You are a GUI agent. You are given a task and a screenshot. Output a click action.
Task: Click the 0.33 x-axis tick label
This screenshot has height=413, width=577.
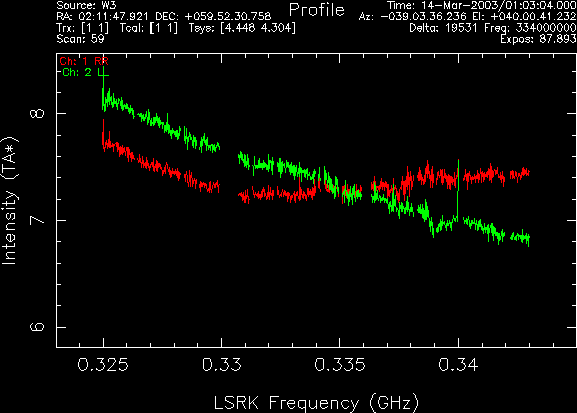click(222, 365)
